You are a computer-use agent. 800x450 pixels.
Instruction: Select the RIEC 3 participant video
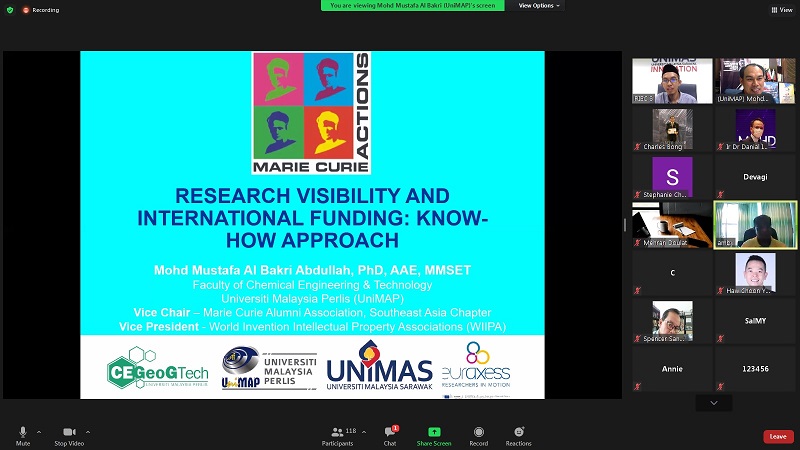click(x=672, y=81)
